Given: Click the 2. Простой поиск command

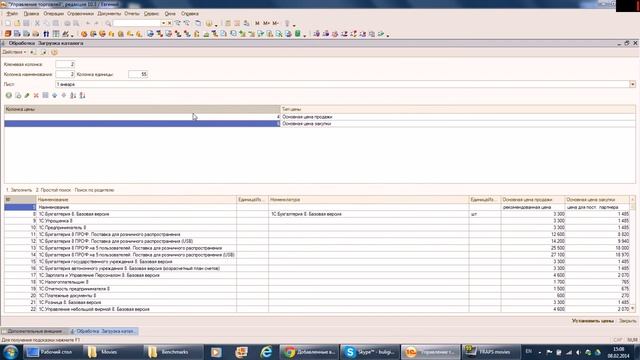Looking at the screenshot, I should pos(53,190).
